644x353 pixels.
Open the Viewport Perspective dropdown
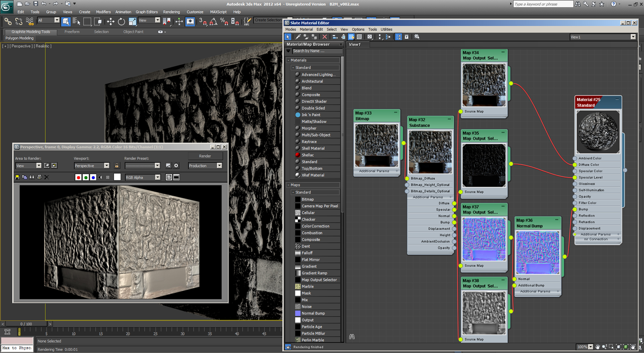tap(91, 166)
